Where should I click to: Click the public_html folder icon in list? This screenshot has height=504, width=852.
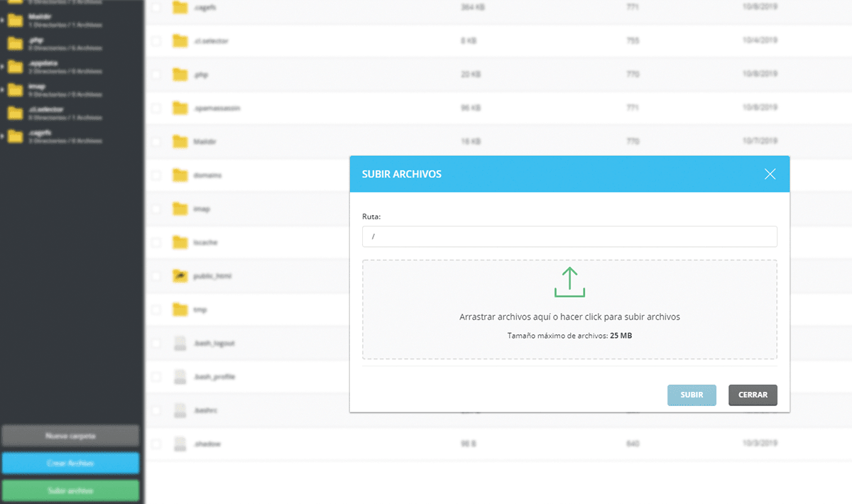[x=180, y=275]
